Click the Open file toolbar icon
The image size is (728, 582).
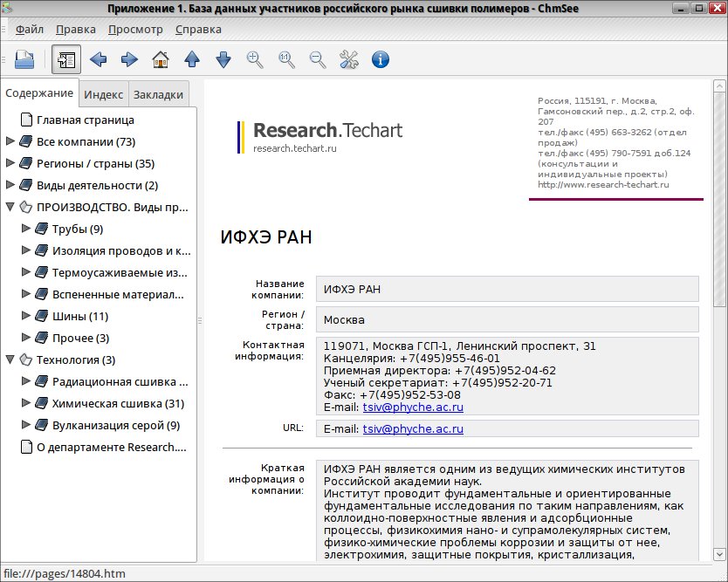tap(24, 59)
